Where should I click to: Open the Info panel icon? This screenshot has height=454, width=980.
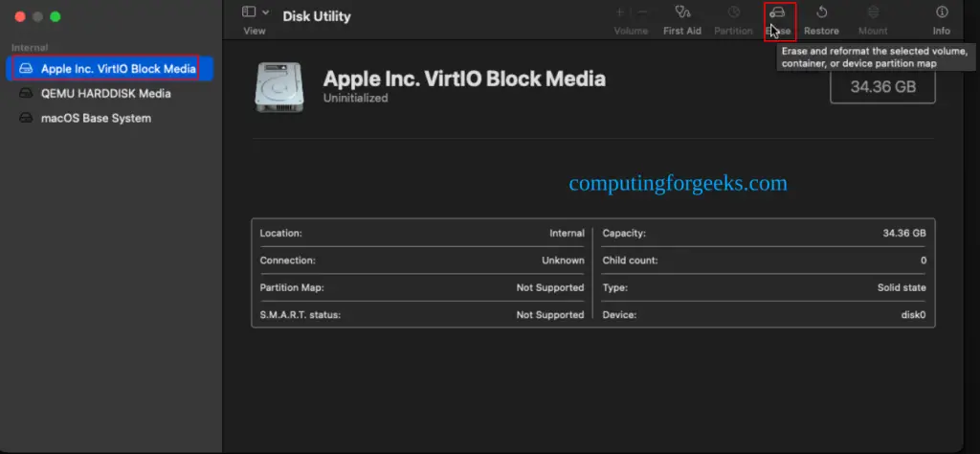[x=942, y=11]
